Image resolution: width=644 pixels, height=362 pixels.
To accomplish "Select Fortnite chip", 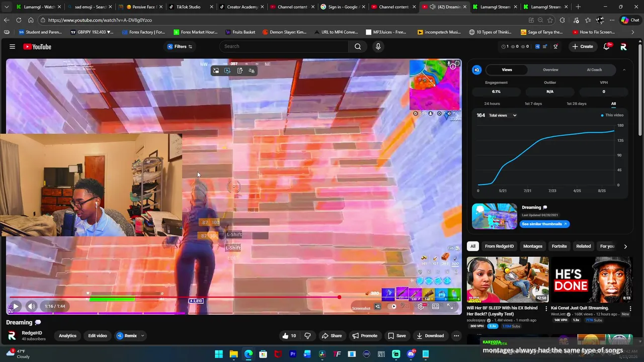I will [559, 246].
